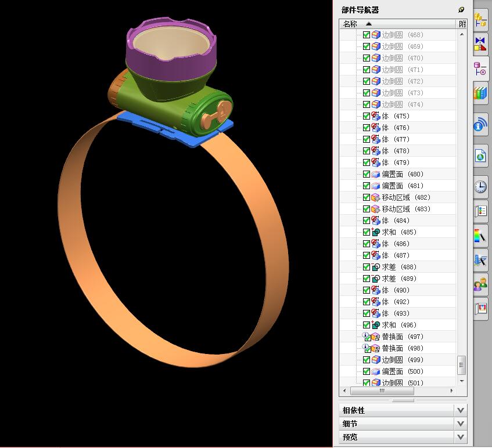
Task: Click the vertical scrollbar up arrow
Action: click(462, 34)
